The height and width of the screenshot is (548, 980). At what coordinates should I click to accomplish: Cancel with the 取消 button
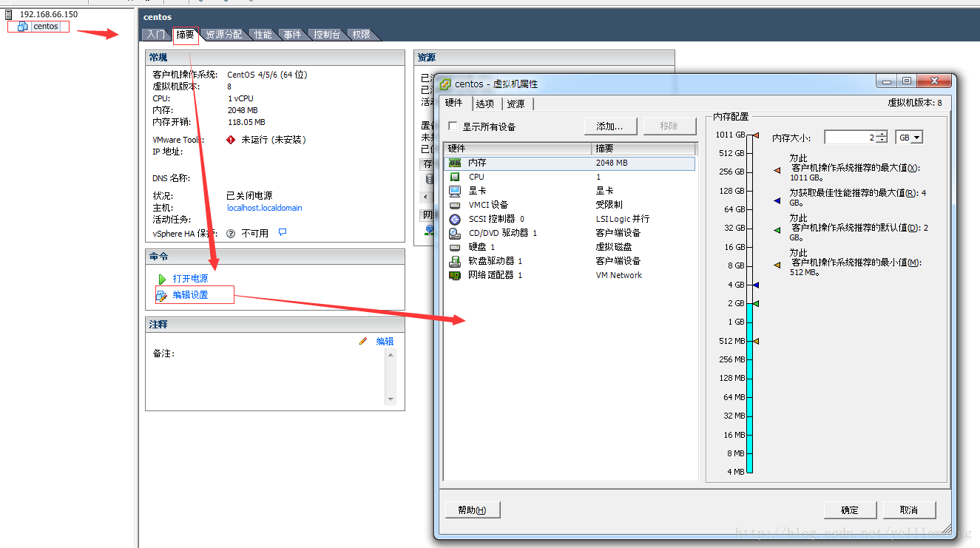[909, 510]
